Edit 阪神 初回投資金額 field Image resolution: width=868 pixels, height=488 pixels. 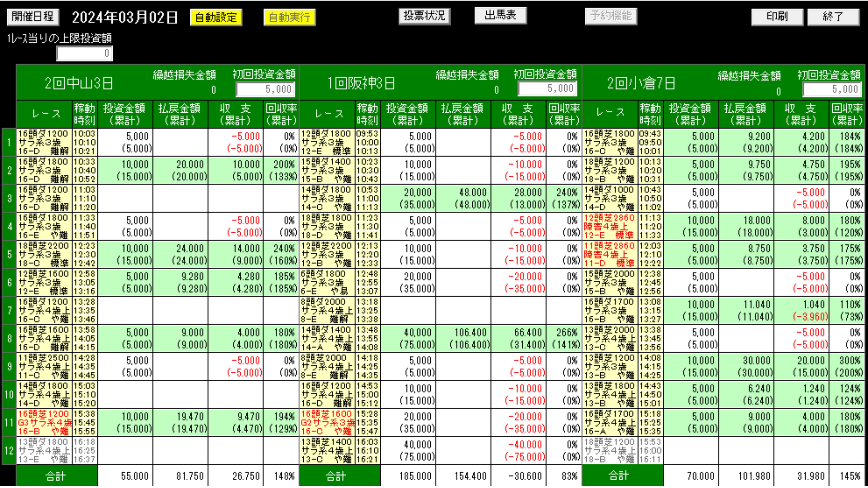[x=547, y=89]
